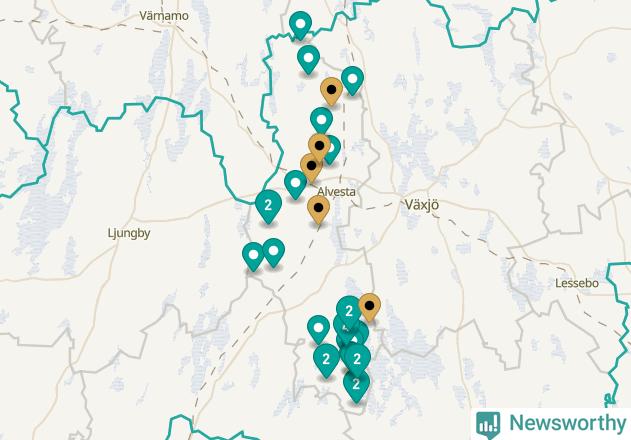The width and height of the screenshot is (631, 440).
Task: Click the Värnamo town label
Action: pyautogui.click(x=164, y=16)
